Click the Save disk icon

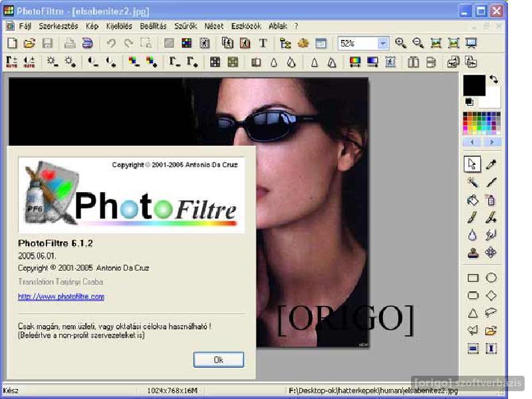pyautogui.click(x=47, y=43)
